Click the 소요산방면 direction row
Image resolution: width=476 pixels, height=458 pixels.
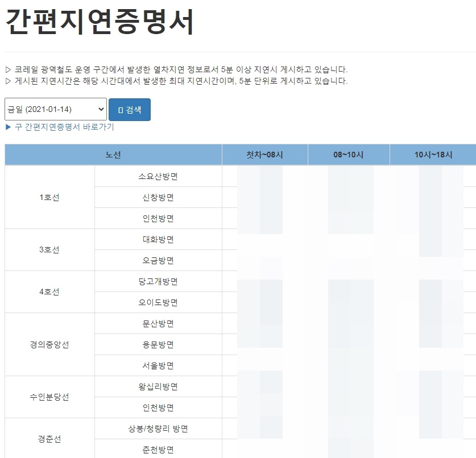click(158, 176)
